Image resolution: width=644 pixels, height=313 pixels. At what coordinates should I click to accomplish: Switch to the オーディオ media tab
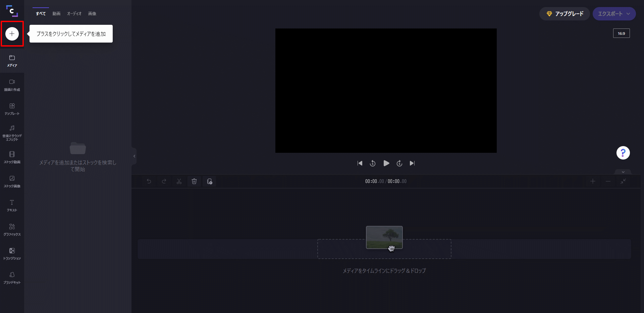coord(74,14)
